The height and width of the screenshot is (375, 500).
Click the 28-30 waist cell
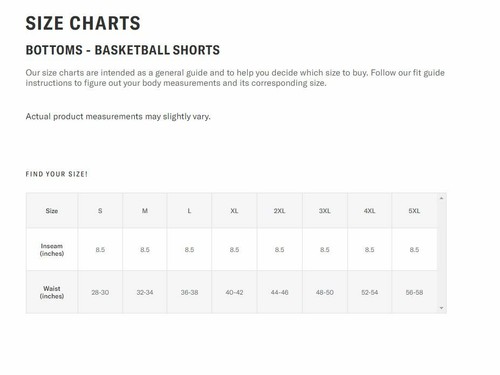pyautogui.click(x=100, y=292)
